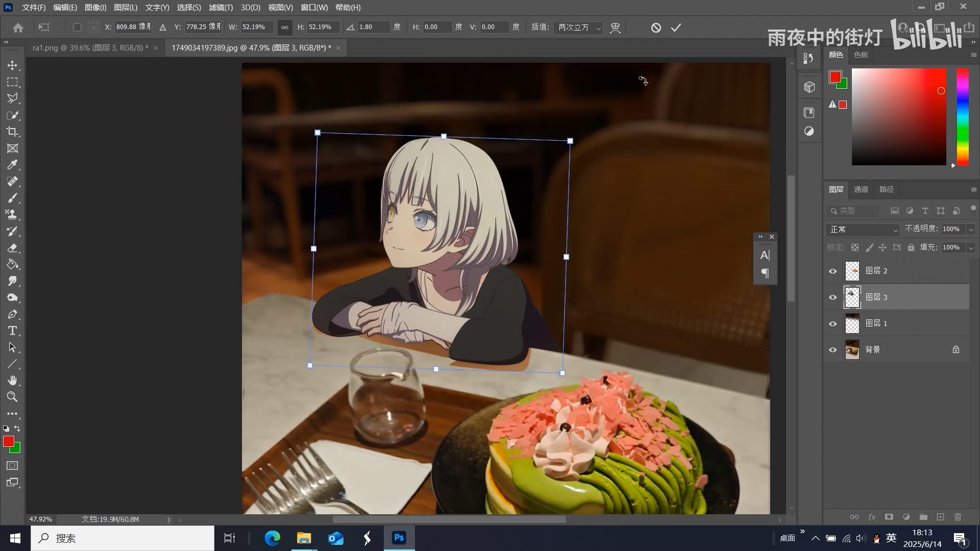The image size is (980, 551).
Task: Add a layer mask button
Action: tap(889, 517)
